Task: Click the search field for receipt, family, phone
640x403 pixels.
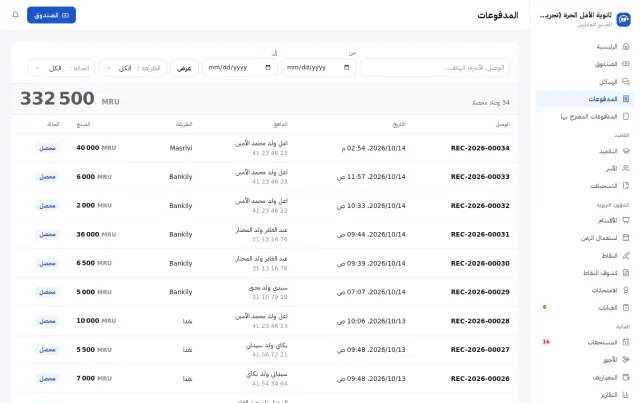Action: click(x=435, y=68)
